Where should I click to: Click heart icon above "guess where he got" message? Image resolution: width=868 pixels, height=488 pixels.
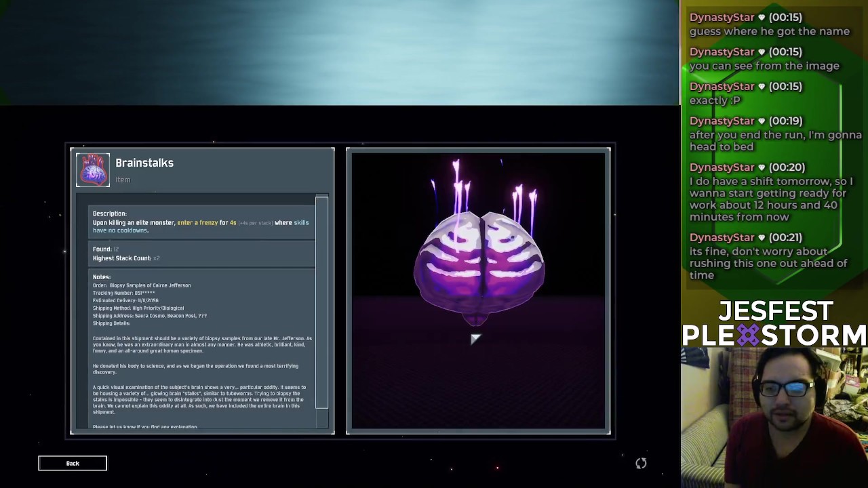pos(762,17)
